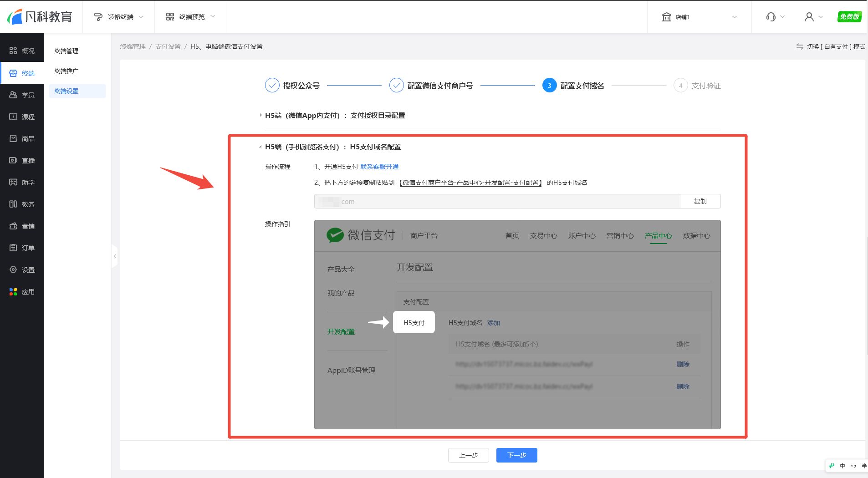Open the customer service headset icon
Viewport: 868px width, 478px height.
point(771,17)
